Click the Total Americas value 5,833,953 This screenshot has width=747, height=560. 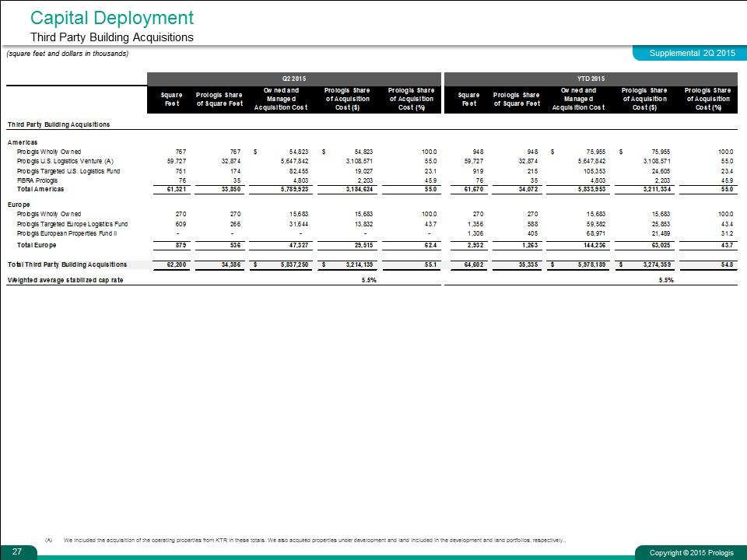[x=590, y=189]
